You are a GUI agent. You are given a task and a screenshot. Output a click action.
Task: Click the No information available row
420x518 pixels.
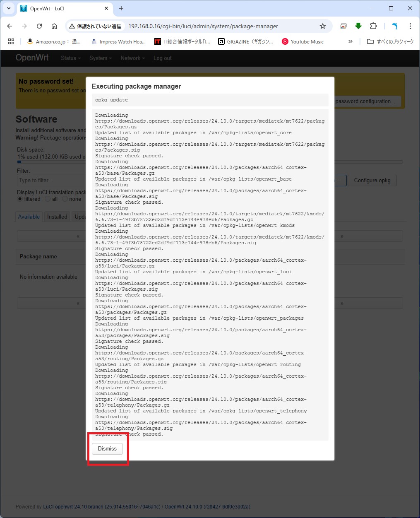tap(210, 277)
